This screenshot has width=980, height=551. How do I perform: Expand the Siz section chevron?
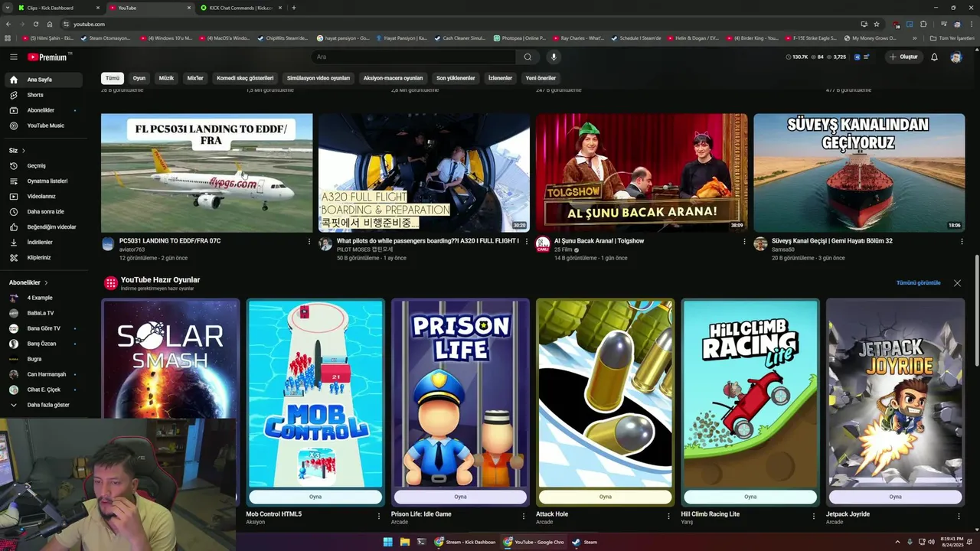(x=24, y=151)
